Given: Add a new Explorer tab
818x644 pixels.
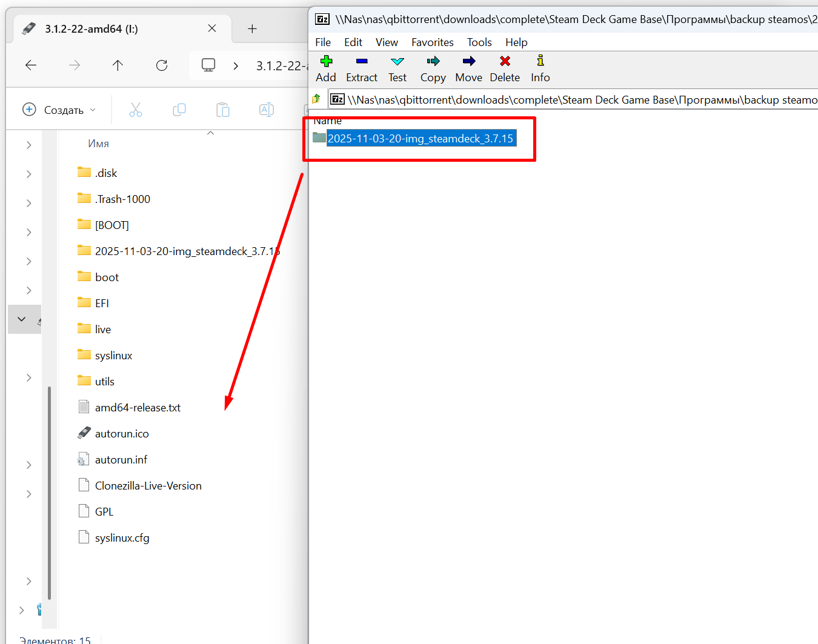Looking at the screenshot, I should pos(252,28).
